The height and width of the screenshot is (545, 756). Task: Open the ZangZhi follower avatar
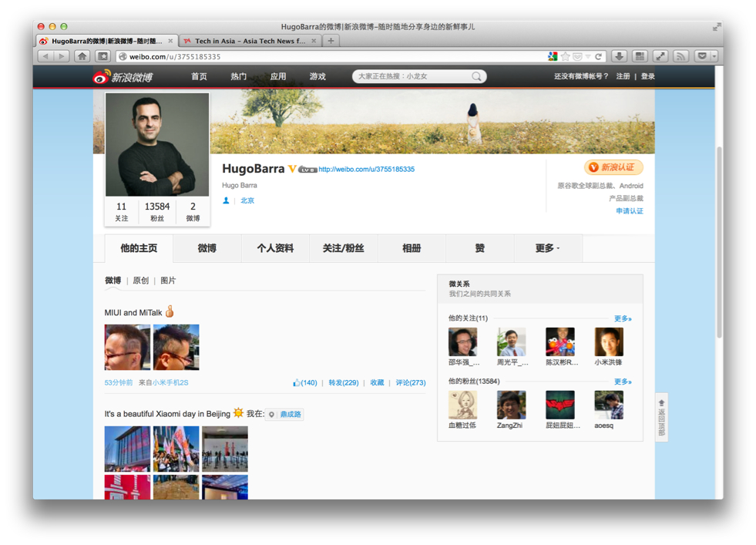pyautogui.click(x=512, y=405)
